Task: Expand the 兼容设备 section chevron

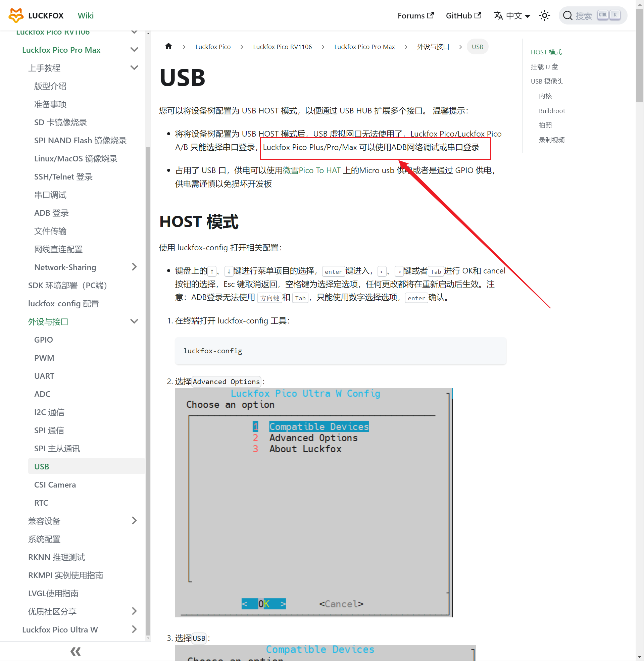Action: (134, 521)
